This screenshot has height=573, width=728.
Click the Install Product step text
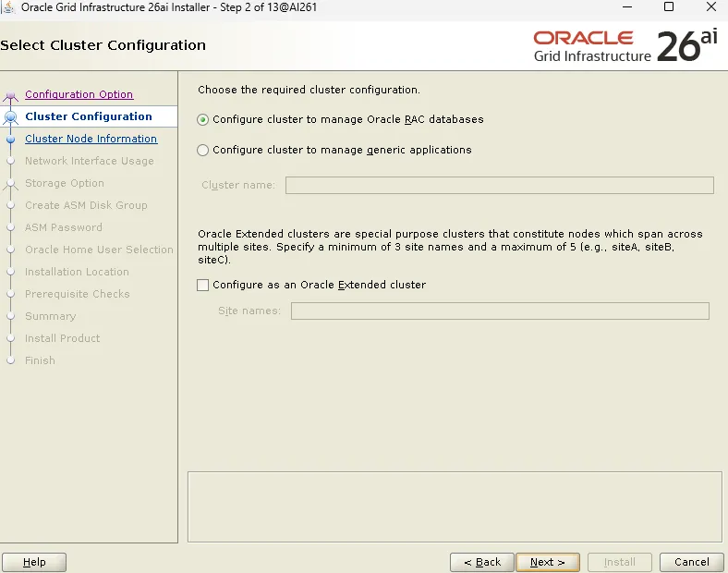pos(63,338)
